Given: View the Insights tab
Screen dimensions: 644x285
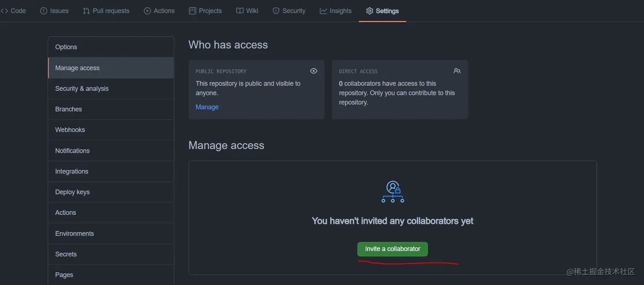Looking at the screenshot, I should point(336,11).
